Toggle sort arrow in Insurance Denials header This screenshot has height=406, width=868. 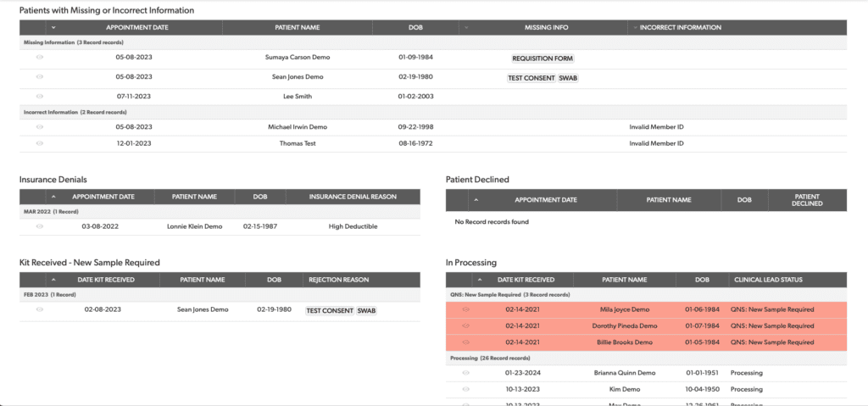[x=53, y=197]
